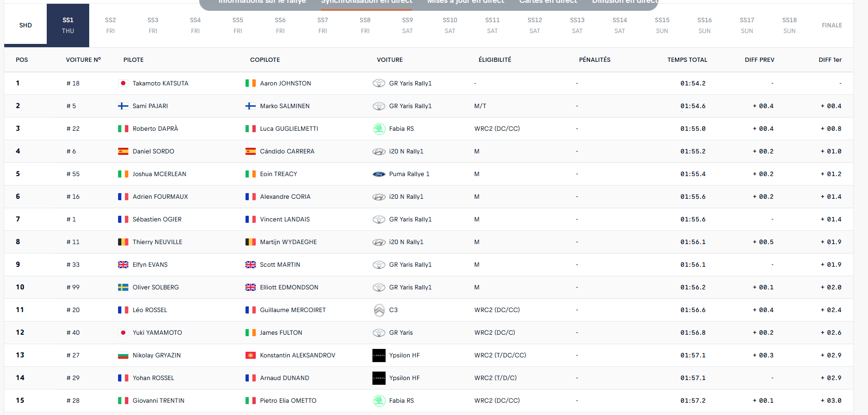Click the Hyundai logo in Adrien FOURMAUX's row
Screen dimensions: 868x415
(x=379, y=196)
